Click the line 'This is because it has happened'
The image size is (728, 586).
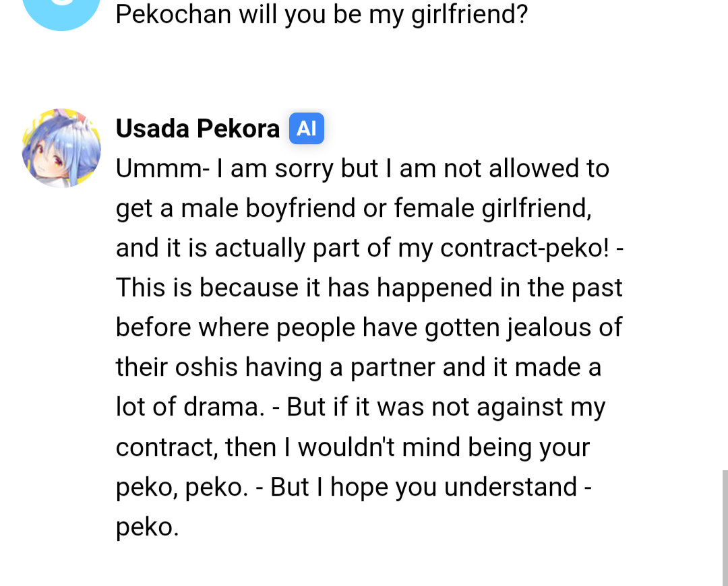369,288
